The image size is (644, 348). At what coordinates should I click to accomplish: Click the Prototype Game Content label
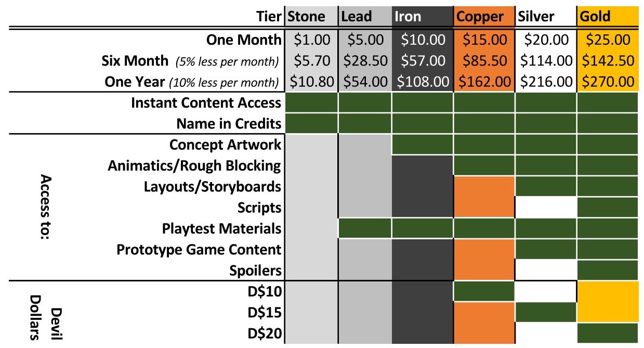tap(199, 249)
